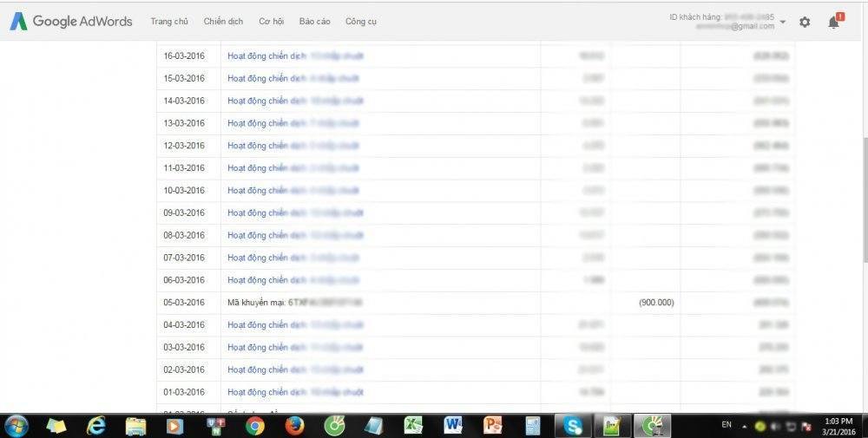
Task: Open the Công cụ menu
Action: [x=361, y=22]
